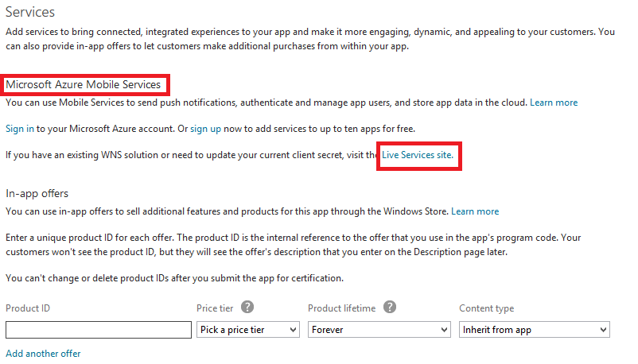Select the Services page heading text
This screenshot has height=364, width=638.
pos(30,12)
